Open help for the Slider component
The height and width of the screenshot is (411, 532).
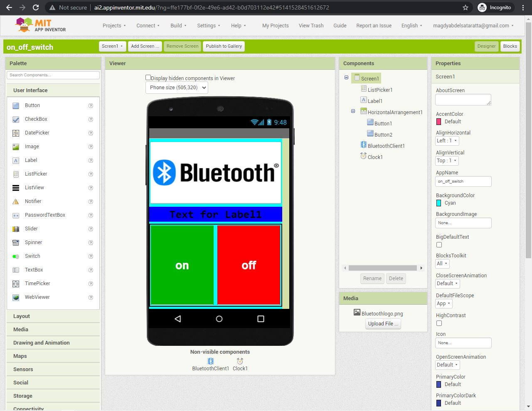click(91, 229)
